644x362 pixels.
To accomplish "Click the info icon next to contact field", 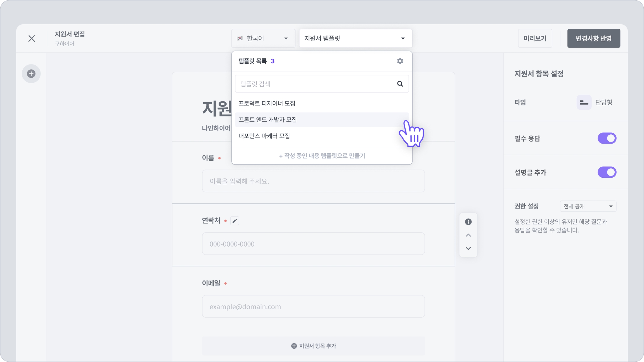I will (x=468, y=222).
